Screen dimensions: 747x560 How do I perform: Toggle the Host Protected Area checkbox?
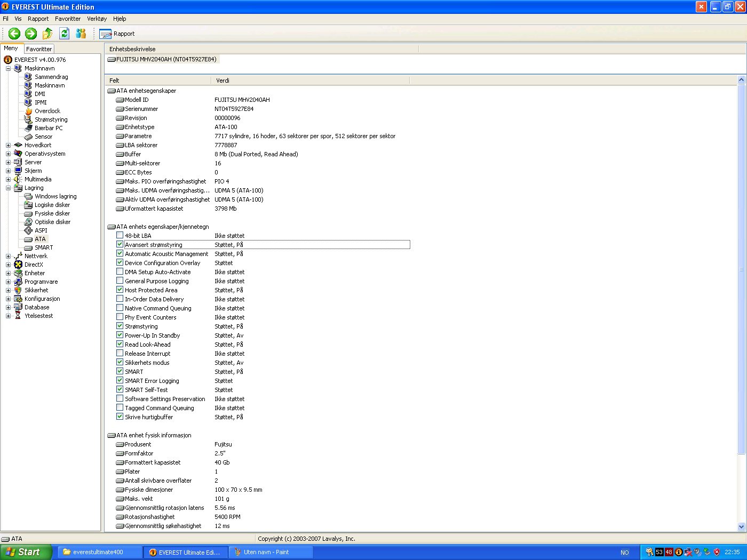pos(120,290)
